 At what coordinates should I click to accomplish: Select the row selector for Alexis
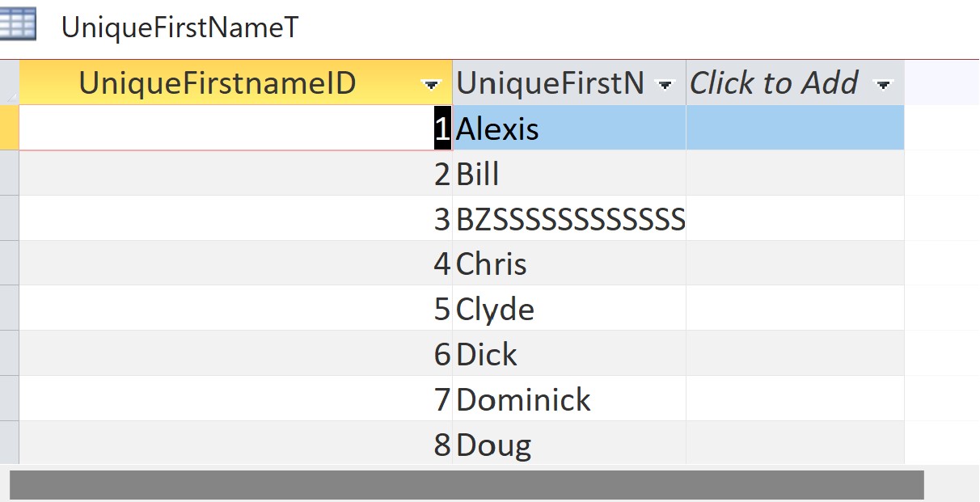click(x=9, y=128)
